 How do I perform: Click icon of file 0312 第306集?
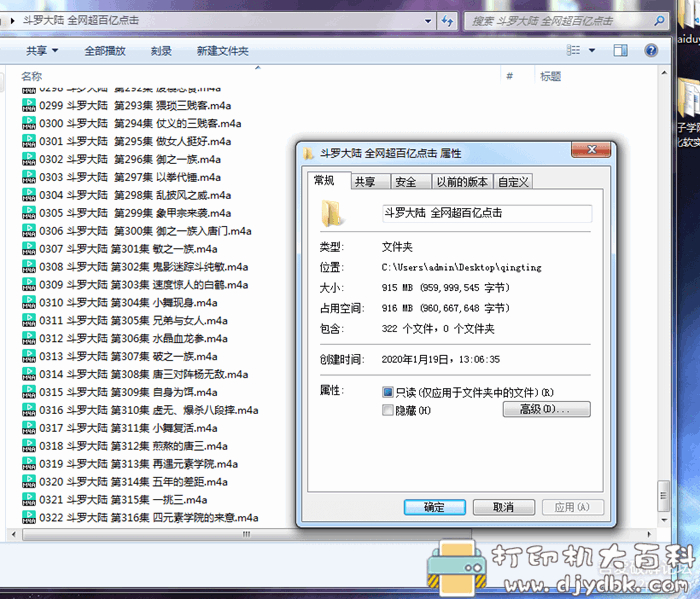(x=29, y=338)
